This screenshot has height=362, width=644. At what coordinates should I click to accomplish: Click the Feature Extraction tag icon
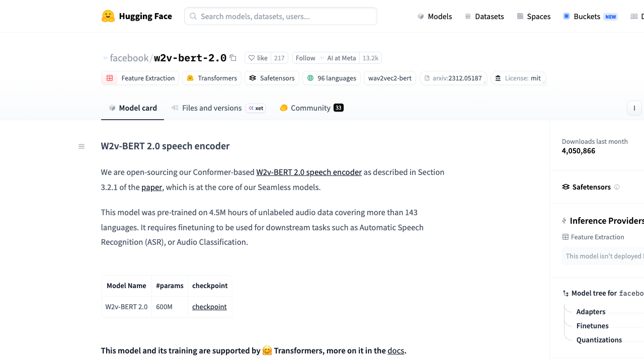[x=110, y=78]
